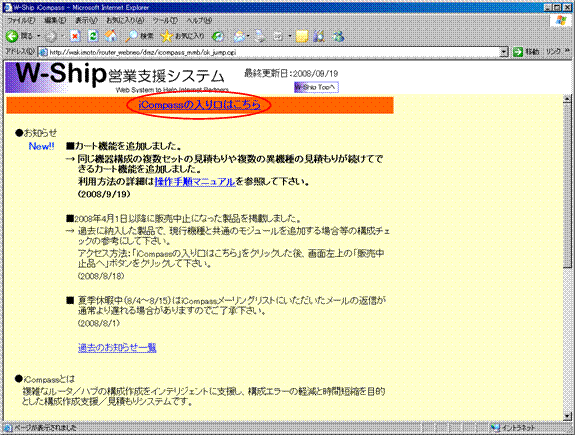The image size is (576, 436).
Task: Open the 操作手順マニュアル link
Action: coord(195,181)
